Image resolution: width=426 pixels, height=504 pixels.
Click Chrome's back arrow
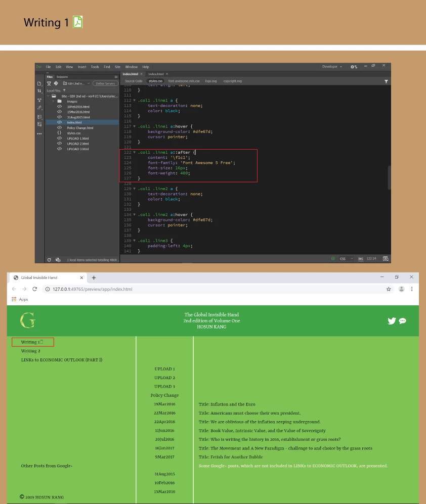coord(14,289)
